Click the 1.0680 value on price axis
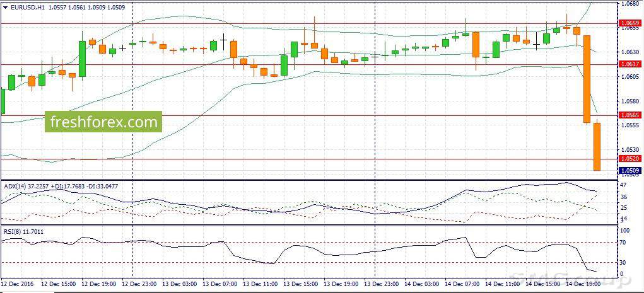The height and width of the screenshot is (293, 644). pyautogui.click(x=631, y=3)
